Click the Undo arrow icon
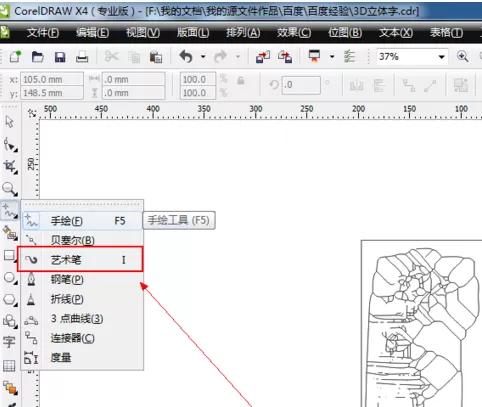Image resolution: width=482 pixels, height=407 pixels. coord(186,56)
